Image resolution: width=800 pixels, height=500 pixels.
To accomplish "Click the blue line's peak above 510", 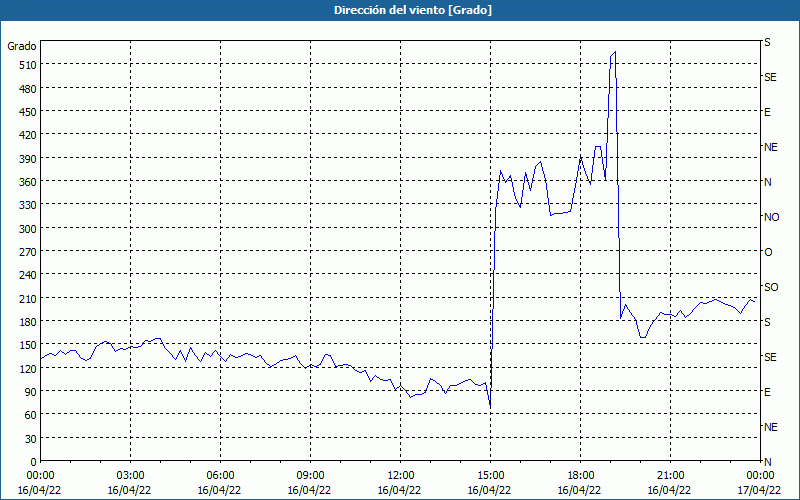I will [615, 52].
